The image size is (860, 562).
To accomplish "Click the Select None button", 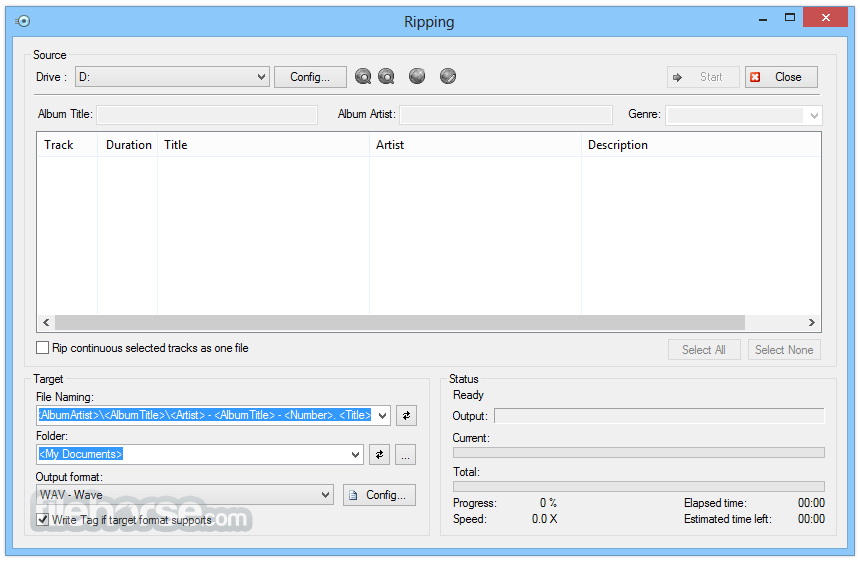I will [784, 350].
